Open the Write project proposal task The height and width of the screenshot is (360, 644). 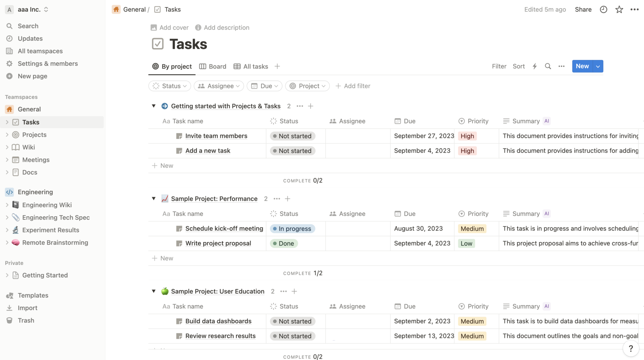[218, 243]
